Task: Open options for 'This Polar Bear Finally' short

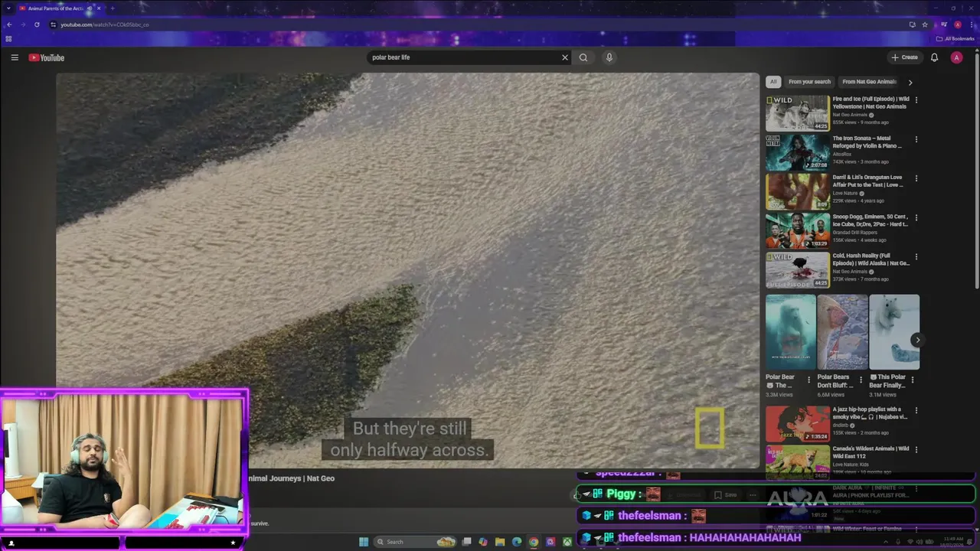Action: click(913, 379)
